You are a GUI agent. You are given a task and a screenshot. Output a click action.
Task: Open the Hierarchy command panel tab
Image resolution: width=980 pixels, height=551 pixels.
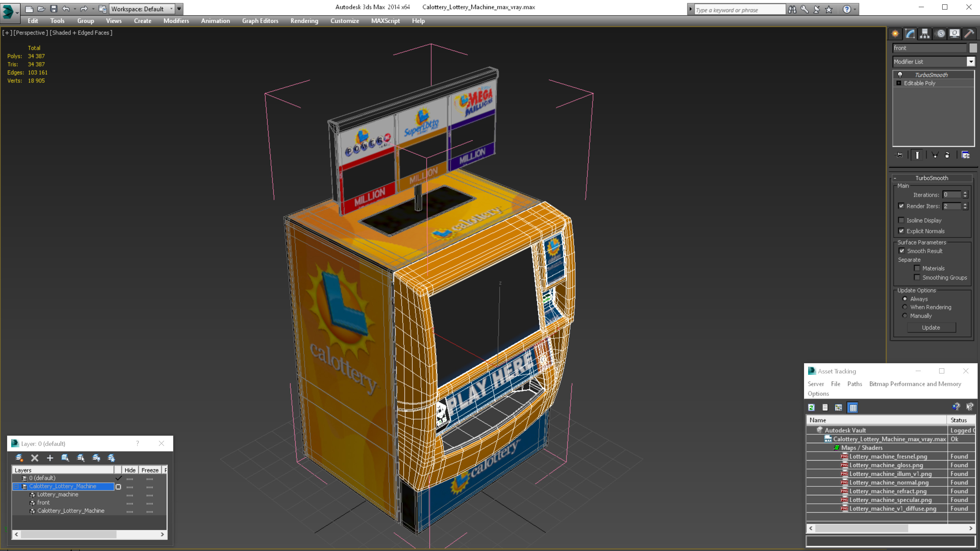point(925,34)
